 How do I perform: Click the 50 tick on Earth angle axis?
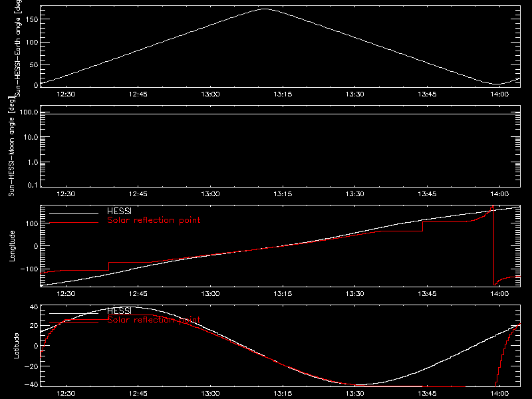34,65
